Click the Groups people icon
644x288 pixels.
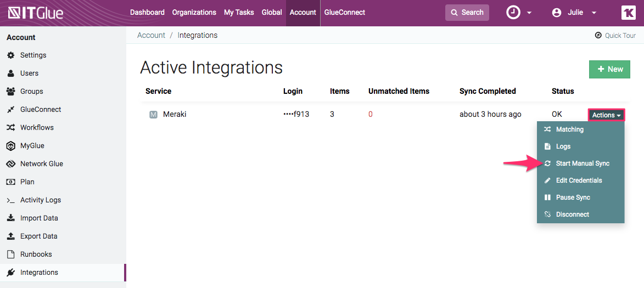point(11,91)
